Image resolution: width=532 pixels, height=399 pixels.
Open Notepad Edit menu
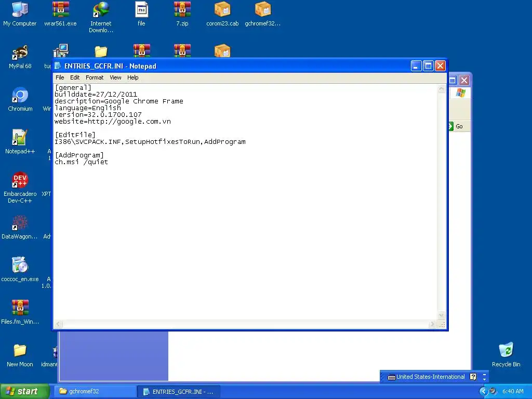coord(75,78)
